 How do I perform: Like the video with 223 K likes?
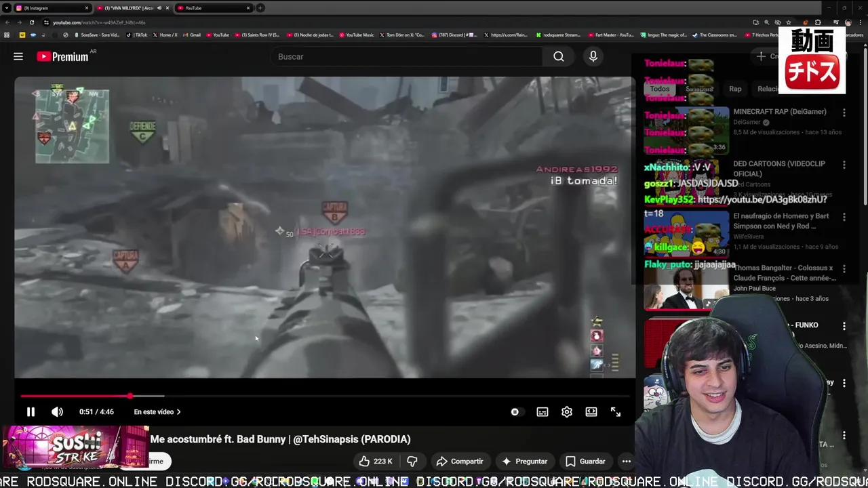[x=376, y=462]
